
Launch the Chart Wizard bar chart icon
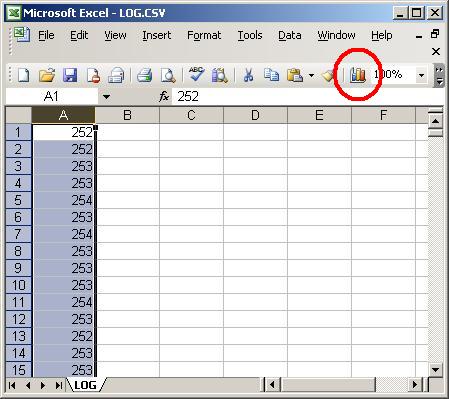(x=358, y=75)
